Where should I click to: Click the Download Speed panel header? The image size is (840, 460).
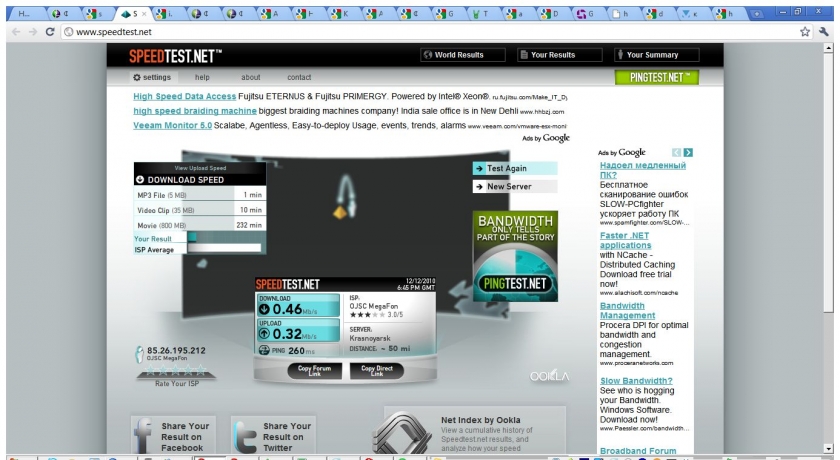pyautogui.click(x=200, y=180)
